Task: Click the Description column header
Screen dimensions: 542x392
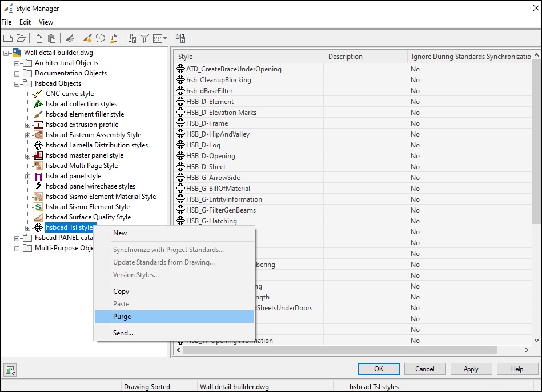Action: click(366, 57)
